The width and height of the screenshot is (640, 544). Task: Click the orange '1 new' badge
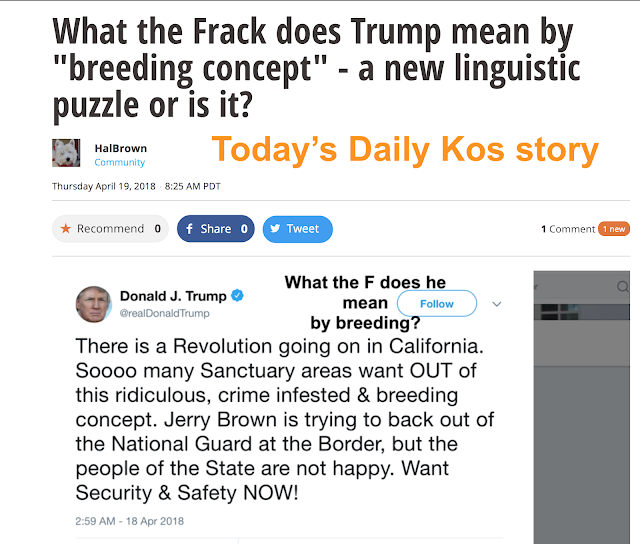tap(613, 229)
